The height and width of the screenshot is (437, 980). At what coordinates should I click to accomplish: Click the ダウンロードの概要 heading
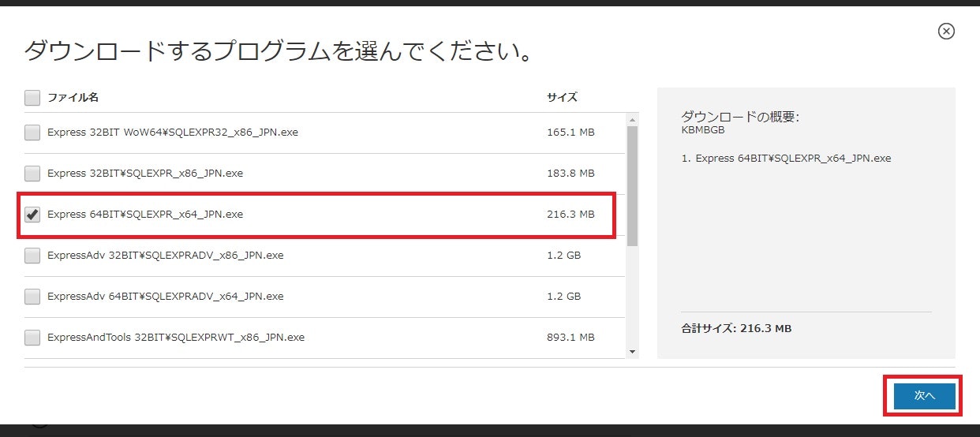click(740, 117)
